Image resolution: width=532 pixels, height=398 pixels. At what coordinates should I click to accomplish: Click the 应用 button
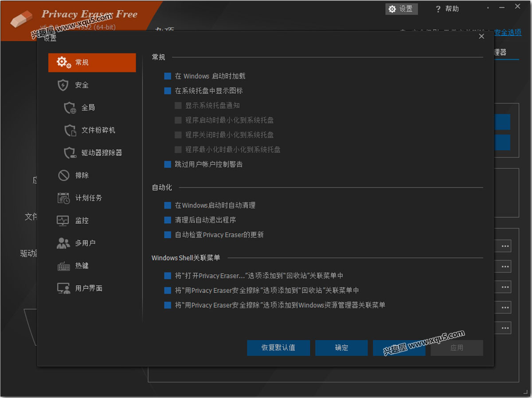pyautogui.click(x=457, y=348)
